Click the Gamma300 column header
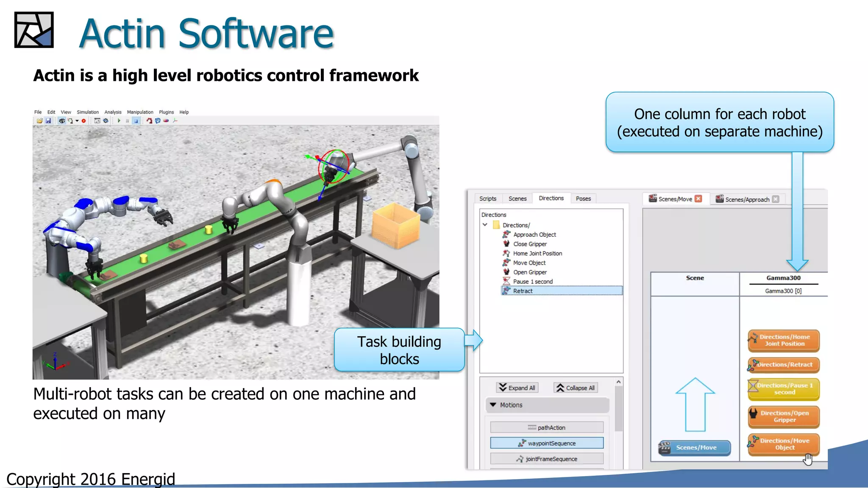Screen dimensions: 868x488 point(783,278)
